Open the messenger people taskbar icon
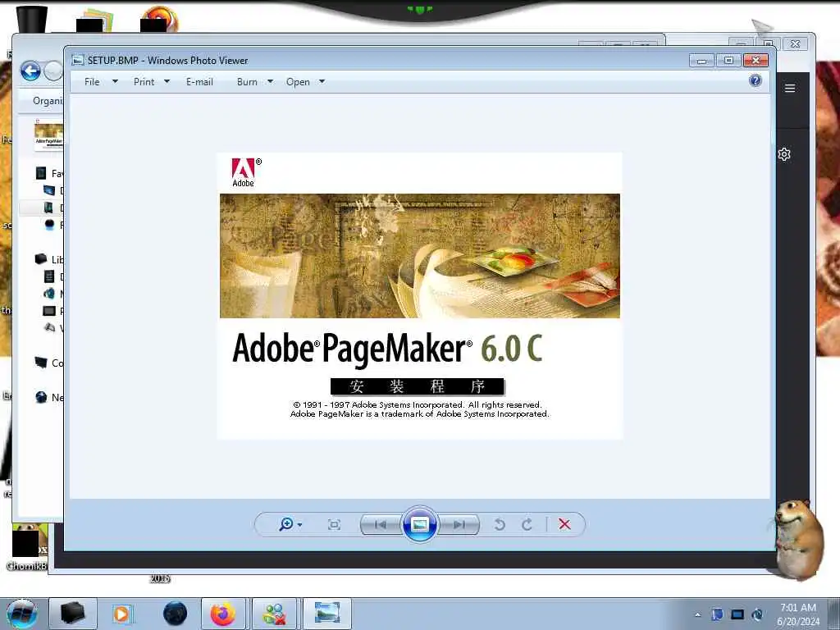Screen dimensions: 840x630 coord(274,614)
